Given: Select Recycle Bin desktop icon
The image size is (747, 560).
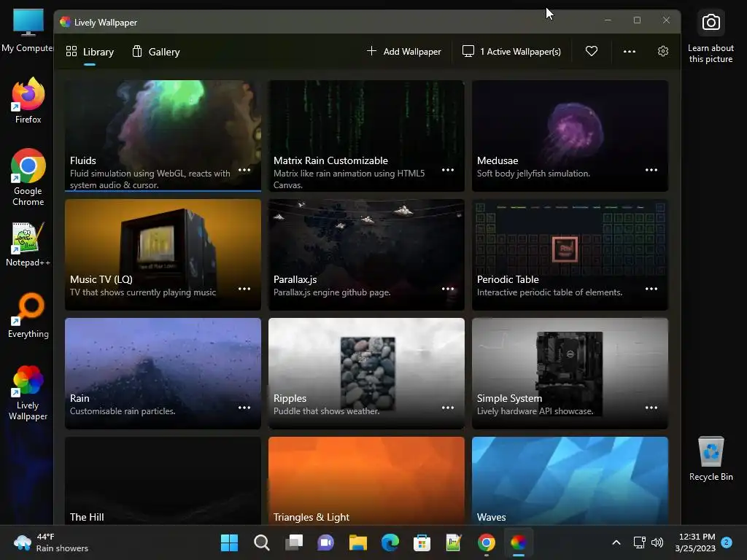Looking at the screenshot, I should [x=711, y=459].
